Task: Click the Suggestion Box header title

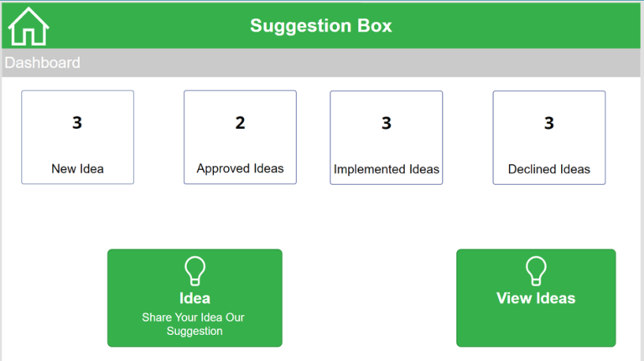Action: pos(320,26)
